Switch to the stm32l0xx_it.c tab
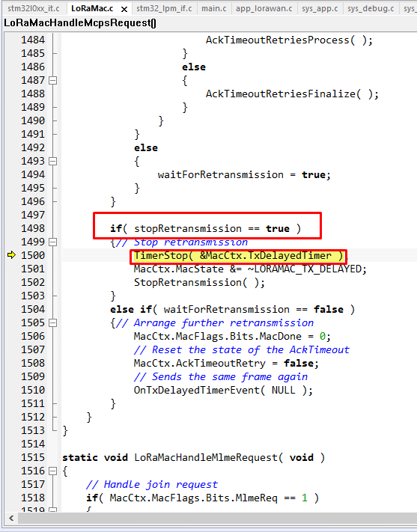 point(33,8)
